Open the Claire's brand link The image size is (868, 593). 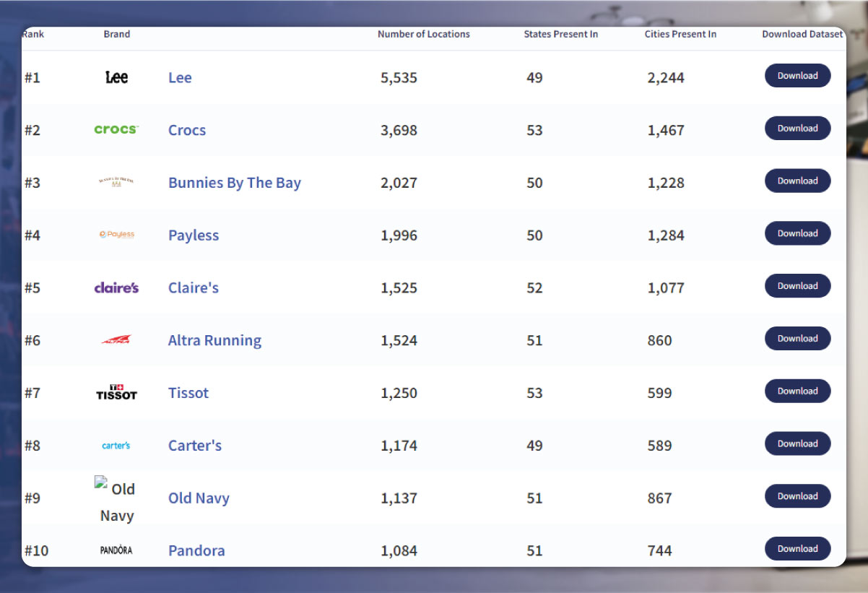click(x=194, y=287)
